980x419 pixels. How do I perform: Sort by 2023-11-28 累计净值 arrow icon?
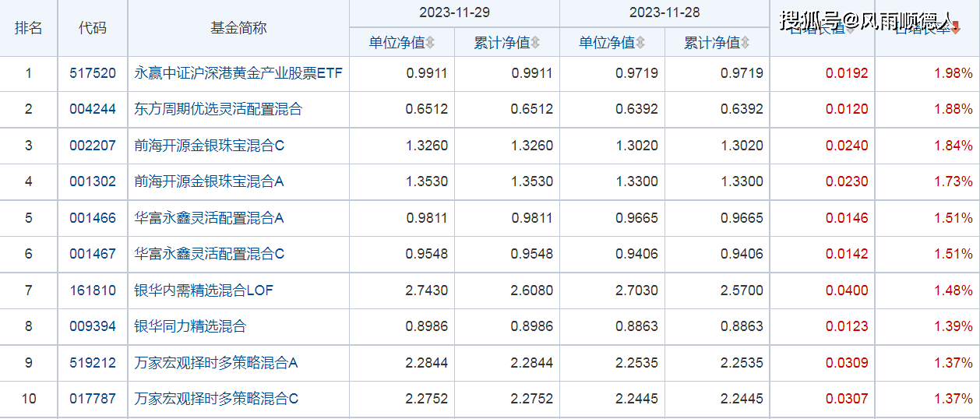tap(745, 43)
